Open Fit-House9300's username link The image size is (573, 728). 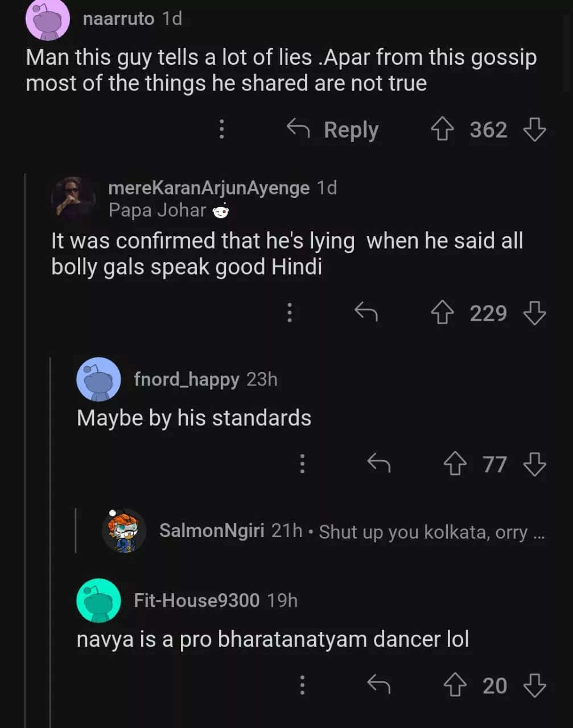point(196,601)
